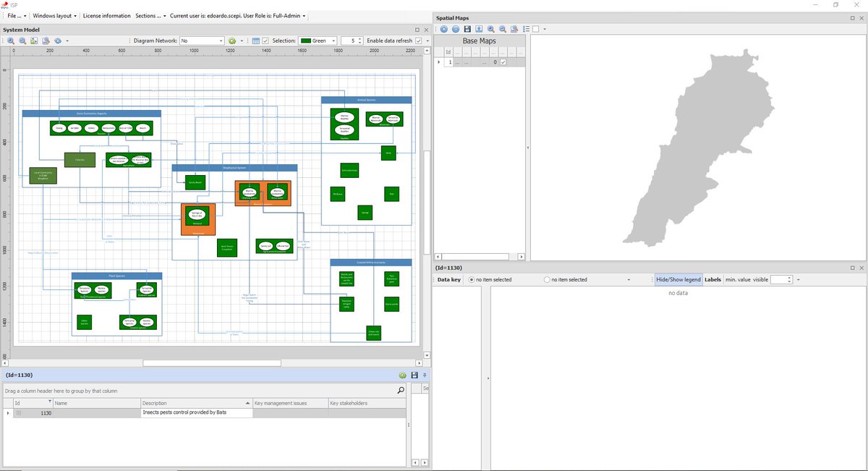The width and height of the screenshot is (868, 471).
Task: Zoom in on the System Model diagram
Action: [x=11, y=41]
